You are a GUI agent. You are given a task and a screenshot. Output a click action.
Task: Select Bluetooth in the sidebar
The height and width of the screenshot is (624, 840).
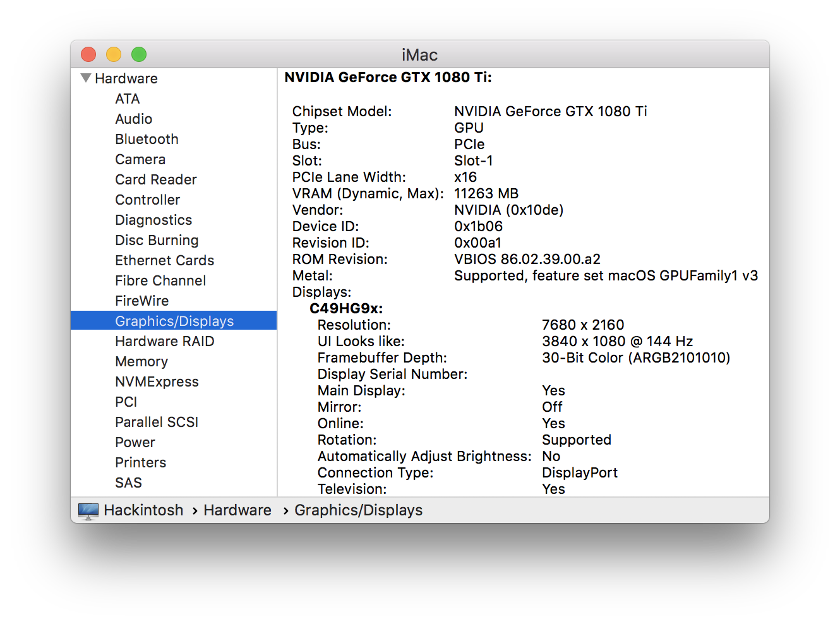[x=147, y=139]
